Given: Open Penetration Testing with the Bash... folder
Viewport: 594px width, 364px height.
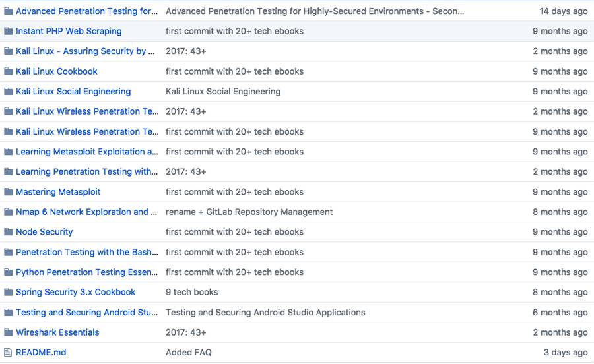Looking at the screenshot, I should point(86,252).
